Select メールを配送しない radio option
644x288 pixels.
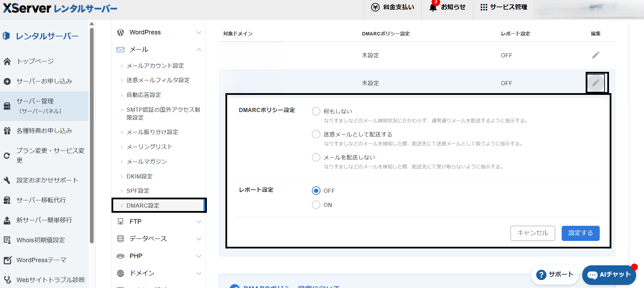pyautogui.click(x=316, y=157)
